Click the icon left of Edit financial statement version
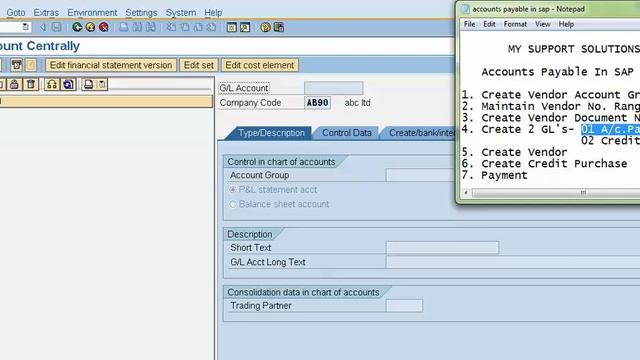Screen dimensions: 640x360 coord(16,65)
